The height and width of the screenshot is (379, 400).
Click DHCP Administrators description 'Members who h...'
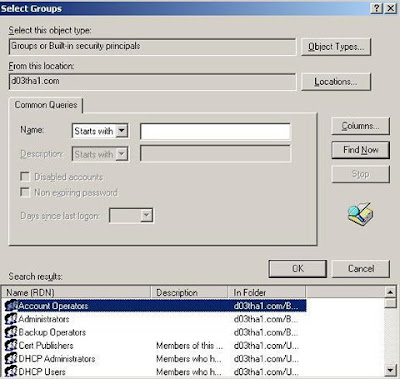click(189, 359)
